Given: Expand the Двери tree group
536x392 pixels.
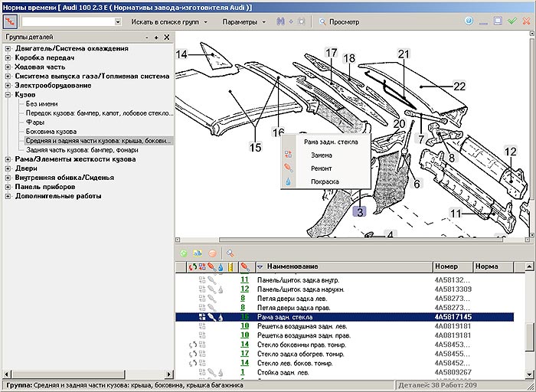Looking at the screenshot, I should pyautogui.click(x=8, y=168).
